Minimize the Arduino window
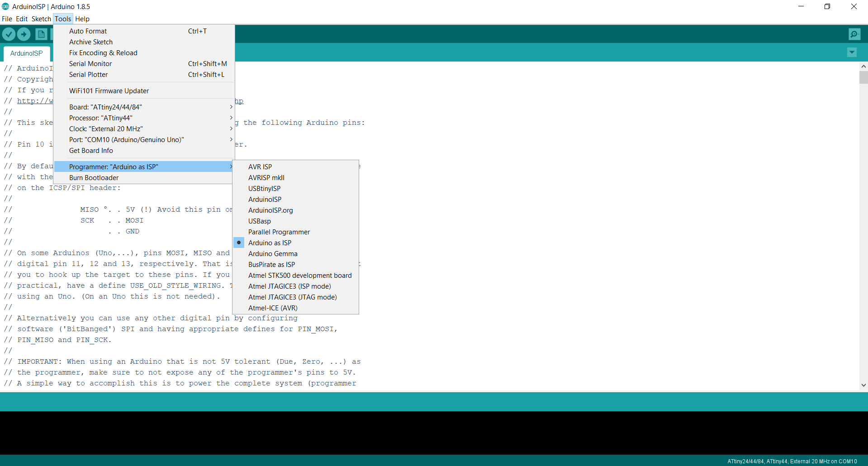Viewport: 868px width, 466px height. (x=801, y=6)
